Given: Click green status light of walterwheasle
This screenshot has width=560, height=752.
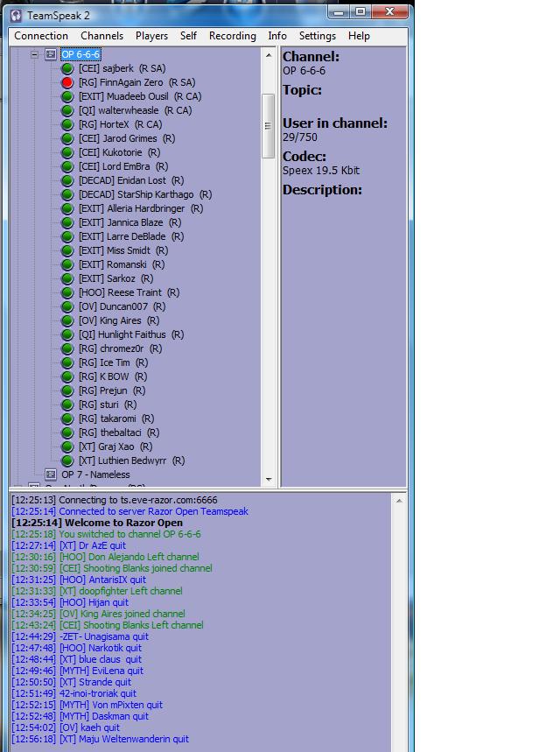Looking at the screenshot, I should (x=67, y=110).
